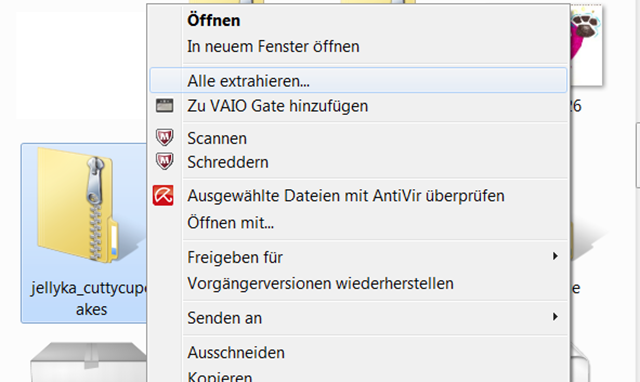Click the white box icon at bottom left

click(88, 362)
